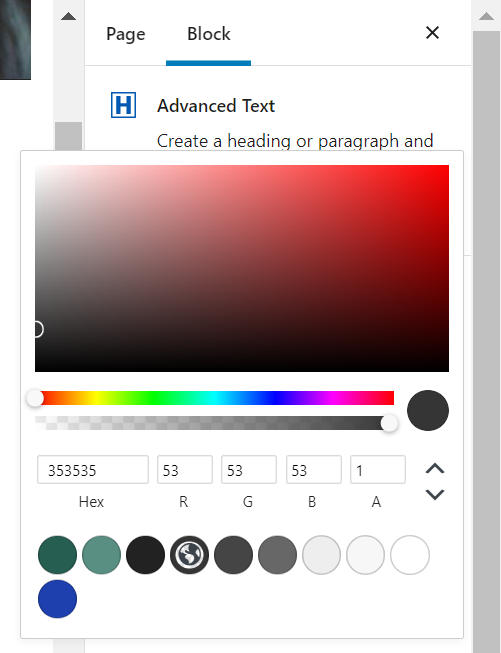Image resolution: width=501 pixels, height=653 pixels.
Task: Click the Advanced Text block icon
Action: 123,105
